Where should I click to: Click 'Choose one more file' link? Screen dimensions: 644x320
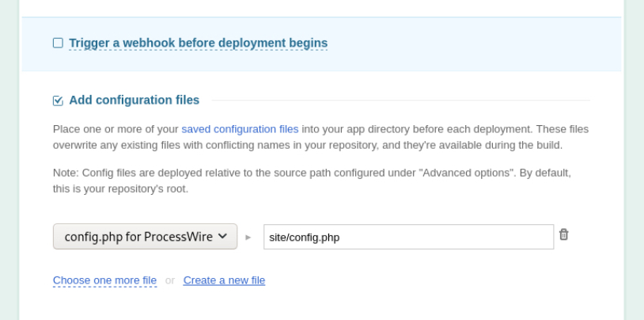point(104,280)
